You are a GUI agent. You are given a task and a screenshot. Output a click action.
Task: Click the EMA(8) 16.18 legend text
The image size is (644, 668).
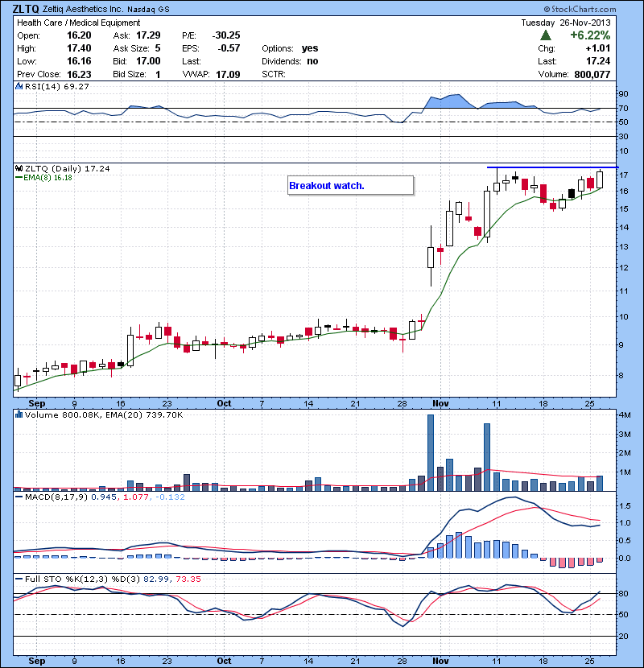pyautogui.click(x=47, y=178)
